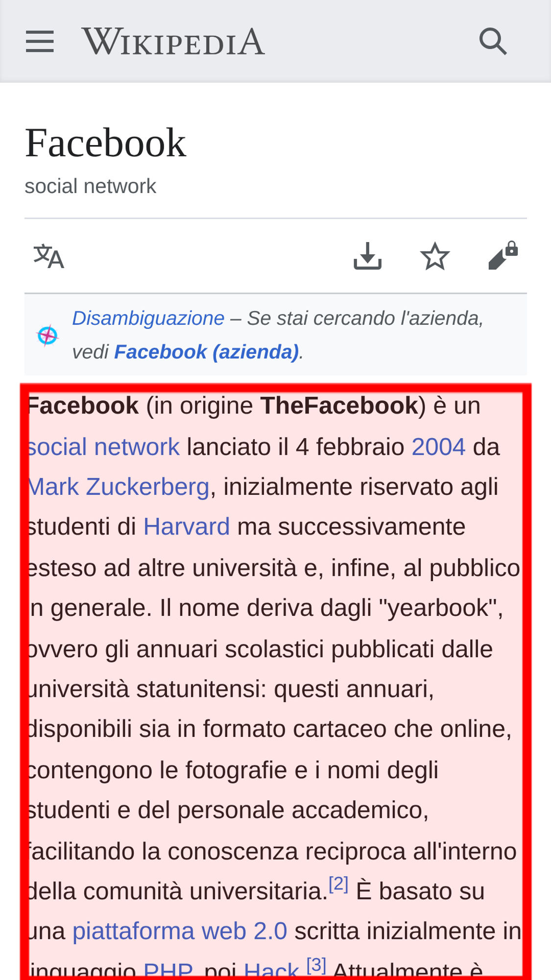Viewport: 551px width, 980px height.
Task: Open the language selection icon
Action: [48, 256]
